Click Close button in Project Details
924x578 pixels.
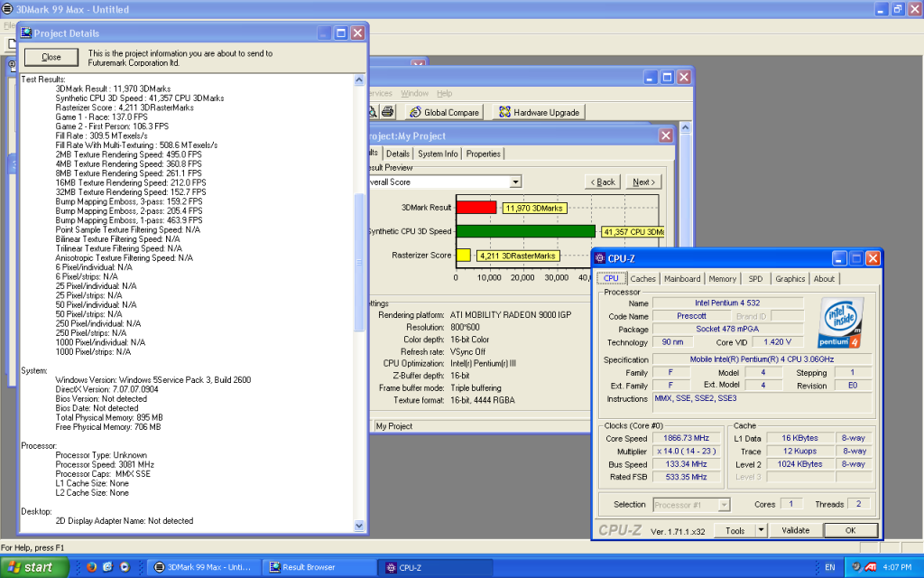point(51,57)
